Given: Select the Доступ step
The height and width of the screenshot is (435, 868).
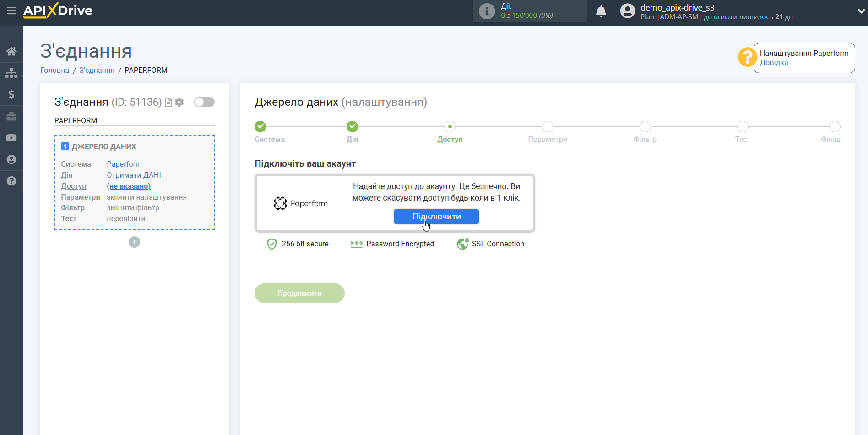Looking at the screenshot, I should pyautogui.click(x=450, y=126).
